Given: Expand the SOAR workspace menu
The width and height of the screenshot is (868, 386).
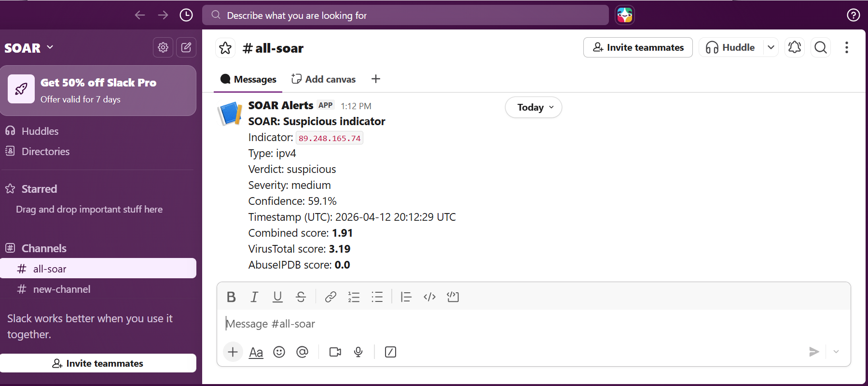Looking at the screenshot, I should pyautogui.click(x=29, y=48).
